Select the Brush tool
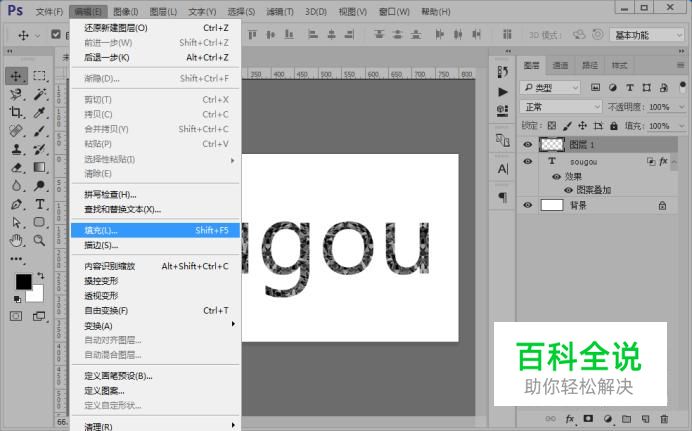The image size is (692, 431). point(39,131)
